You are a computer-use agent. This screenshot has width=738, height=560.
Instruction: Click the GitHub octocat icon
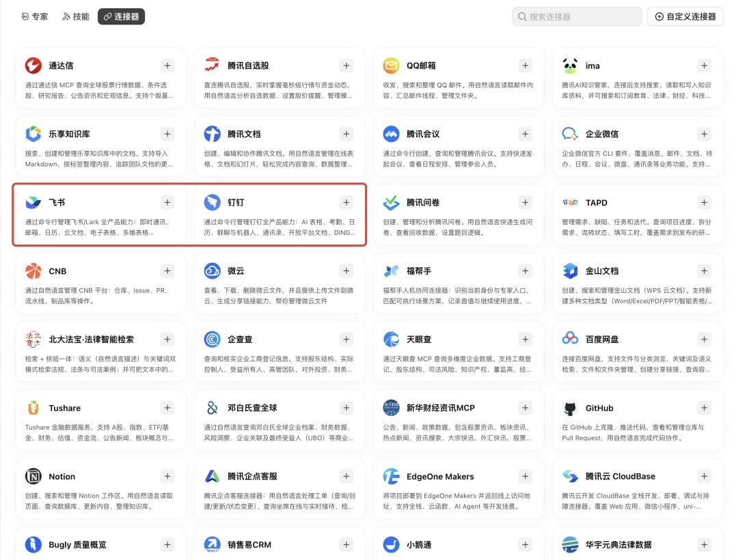(570, 408)
